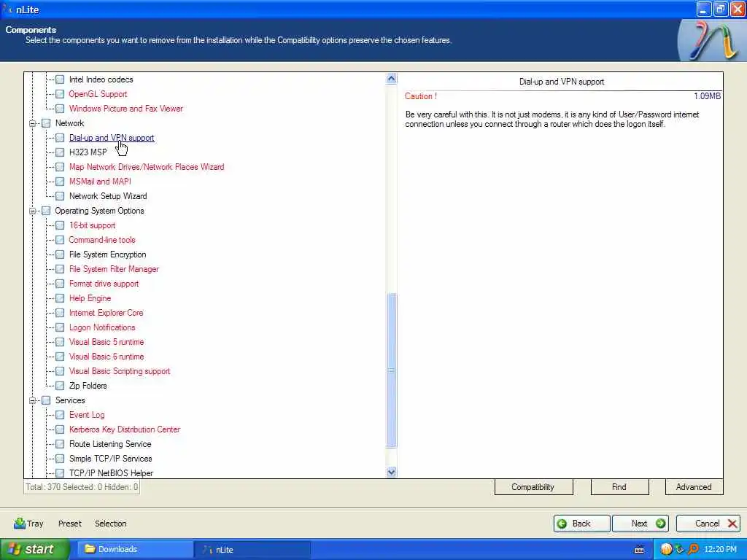Viewport: 747px width, 560px height.
Task: Click the green arrow on Next button
Action: (x=661, y=524)
